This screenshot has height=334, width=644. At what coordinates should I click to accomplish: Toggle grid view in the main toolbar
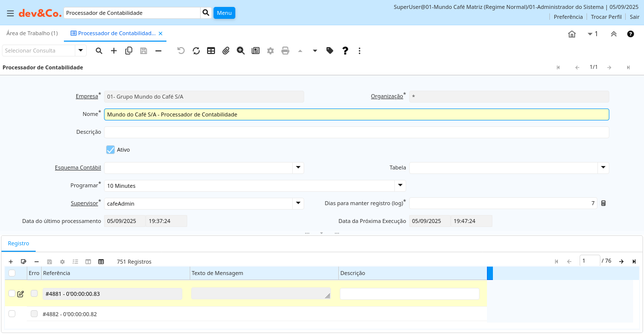[x=211, y=51]
